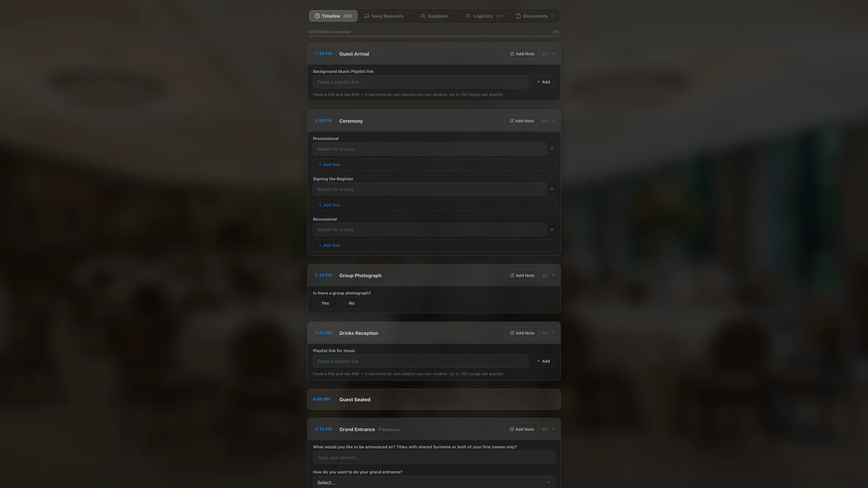
Task: Collapse the Drinks Reception section chevron
Action: [x=553, y=333]
